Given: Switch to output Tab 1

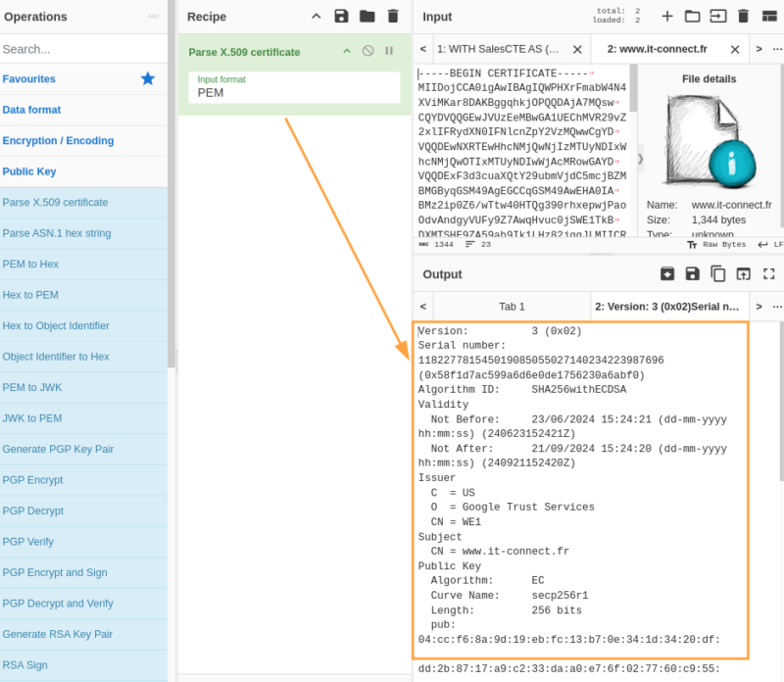Looking at the screenshot, I should (511, 306).
